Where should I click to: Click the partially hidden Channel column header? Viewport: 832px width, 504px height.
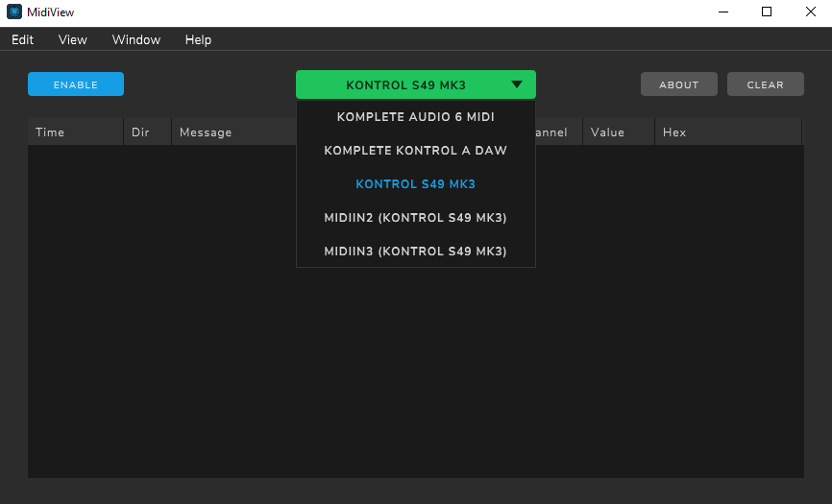click(x=559, y=132)
